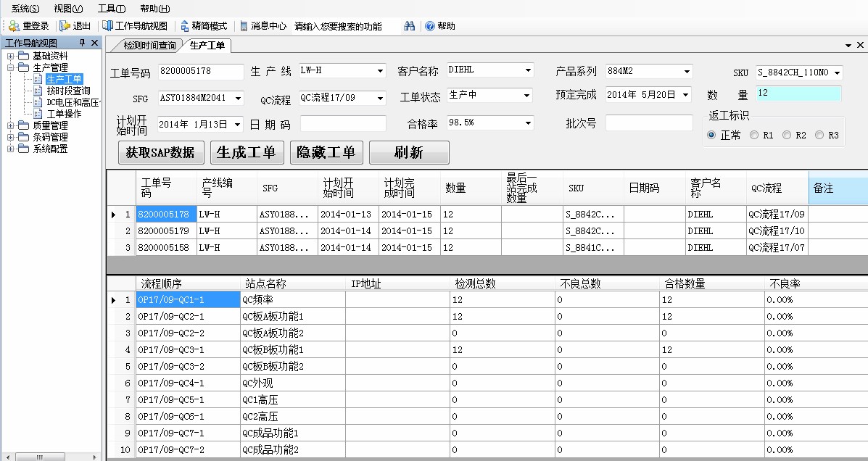Image resolution: width=868 pixels, height=461 pixels.
Task: Click the 重登录 re-login toolbar icon
Action: [x=14, y=26]
